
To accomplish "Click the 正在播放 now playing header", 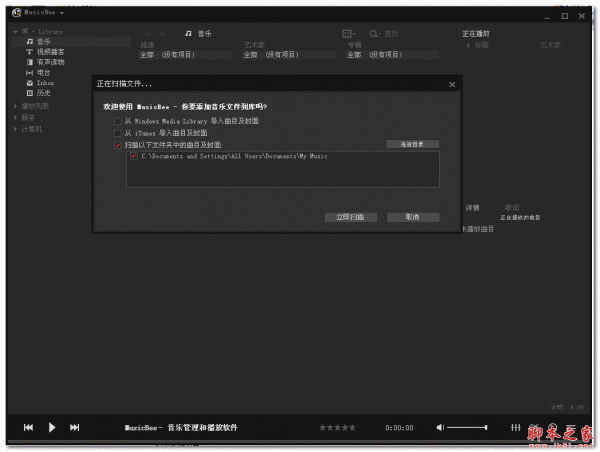I will (476, 34).
